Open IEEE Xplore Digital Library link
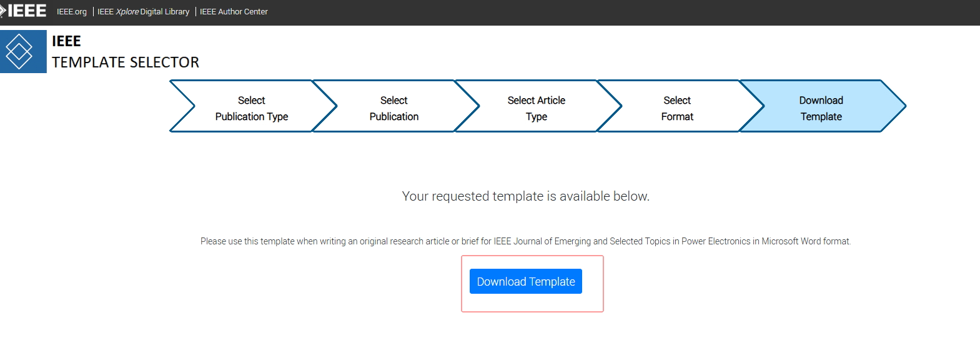 [143, 11]
